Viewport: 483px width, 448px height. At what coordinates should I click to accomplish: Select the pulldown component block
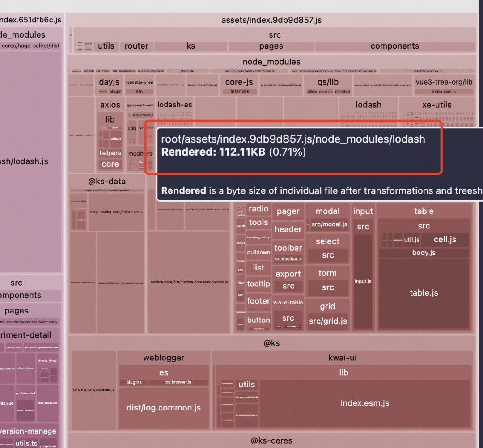point(258,253)
